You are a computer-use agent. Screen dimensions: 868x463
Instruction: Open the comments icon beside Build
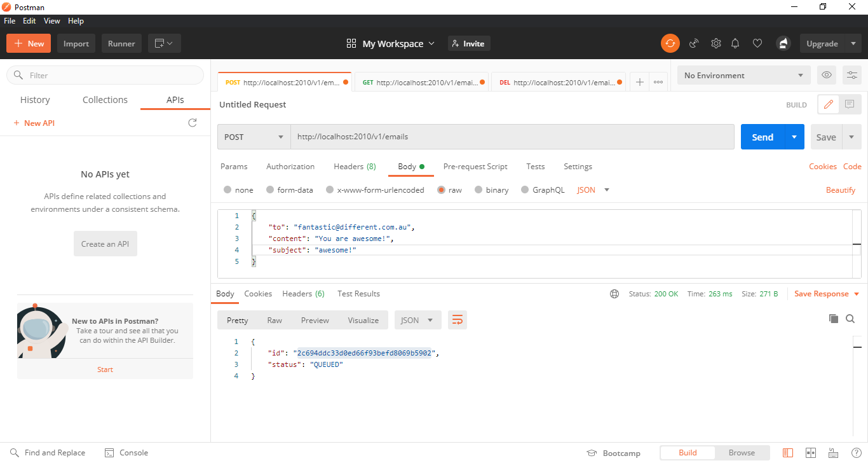(x=850, y=104)
